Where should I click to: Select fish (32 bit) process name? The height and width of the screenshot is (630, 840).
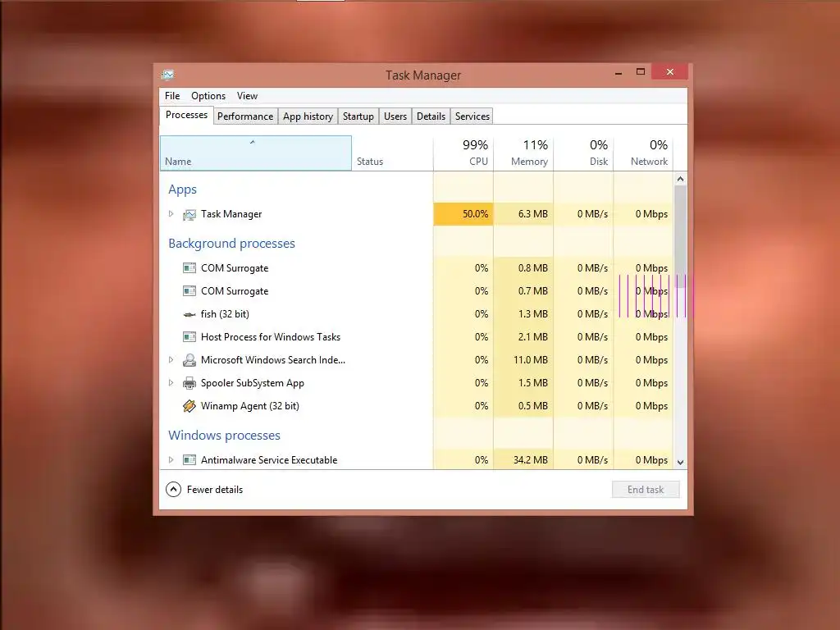[x=225, y=314]
